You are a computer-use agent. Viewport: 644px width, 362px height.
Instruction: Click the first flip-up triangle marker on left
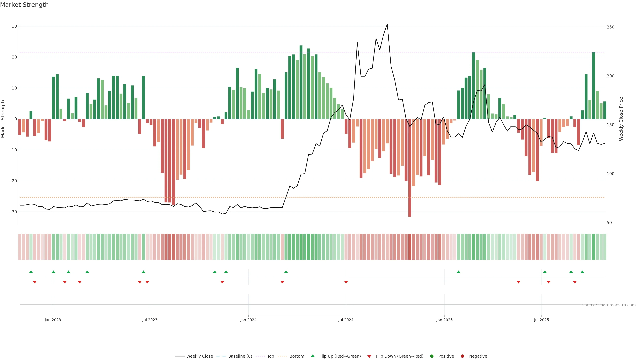pyautogui.click(x=31, y=272)
